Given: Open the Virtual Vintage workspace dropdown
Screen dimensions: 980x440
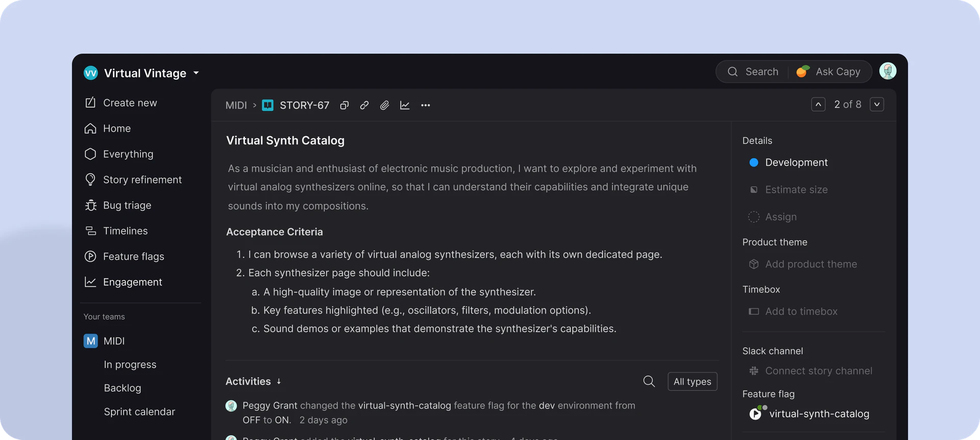Looking at the screenshot, I should pyautogui.click(x=196, y=73).
